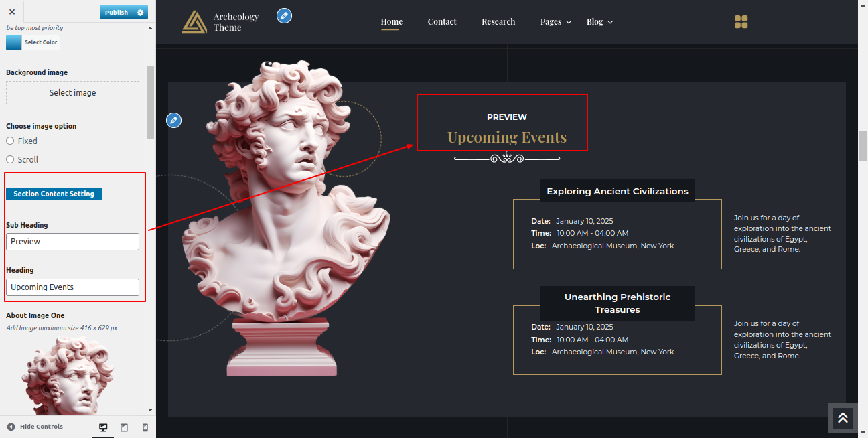Click Select image for background image

[x=72, y=93]
